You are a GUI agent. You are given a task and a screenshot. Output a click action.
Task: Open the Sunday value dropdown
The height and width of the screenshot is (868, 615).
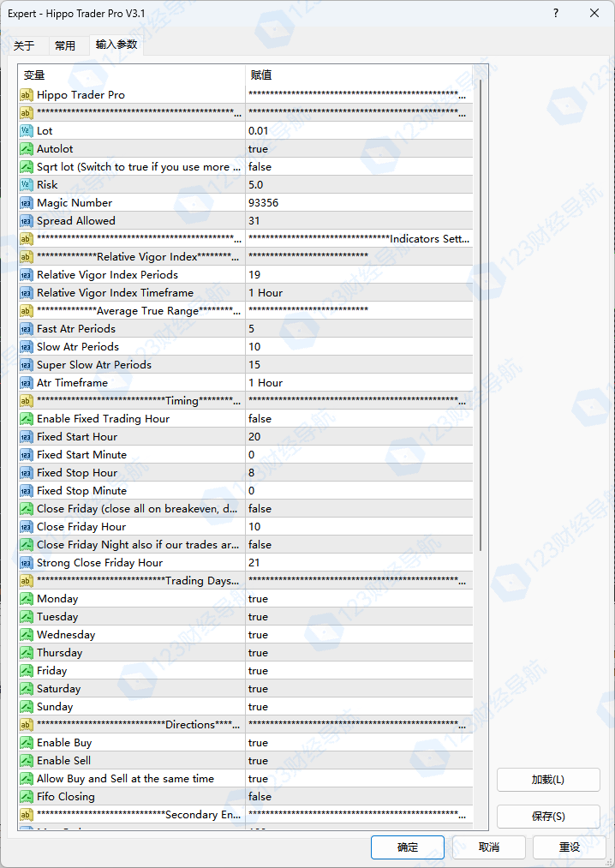359,706
